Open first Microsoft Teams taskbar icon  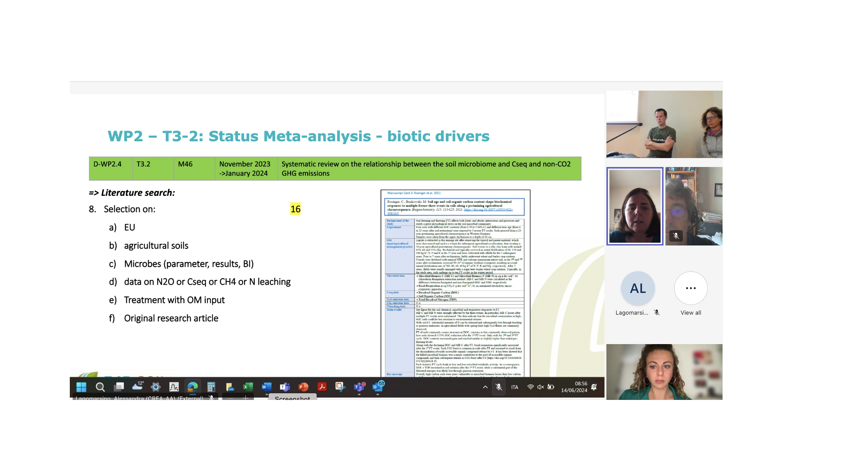(285, 387)
